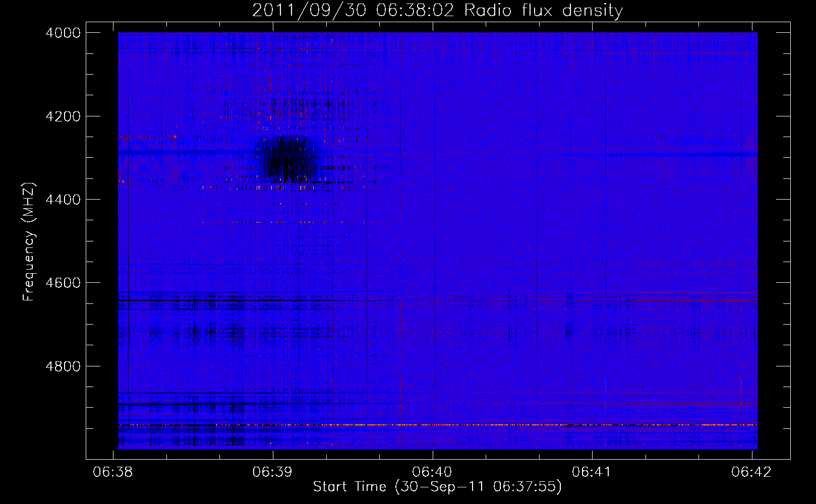Viewport: 816px width, 504px height.
Task: Select the 4400 frequency tick label
Action: click(63, 200)
